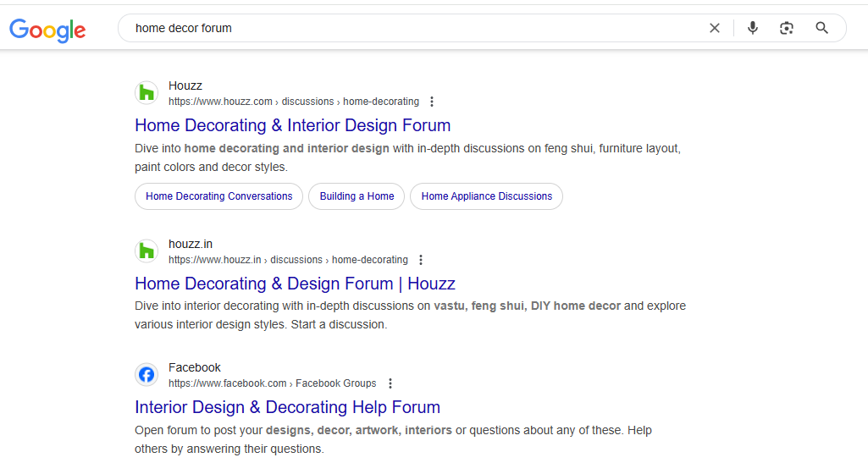Click the houzz.in discussions breadcrumb URL
The image size is (868, 474).
pos(289,260)
